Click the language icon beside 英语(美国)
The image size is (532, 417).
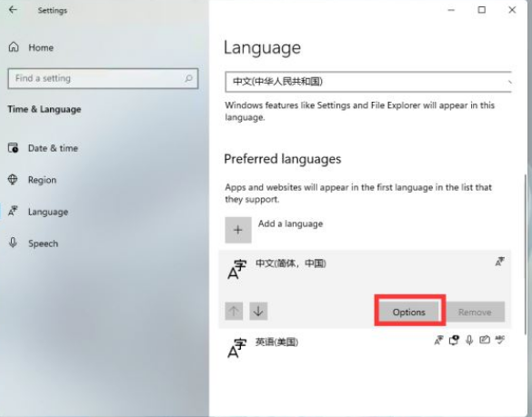236,348
